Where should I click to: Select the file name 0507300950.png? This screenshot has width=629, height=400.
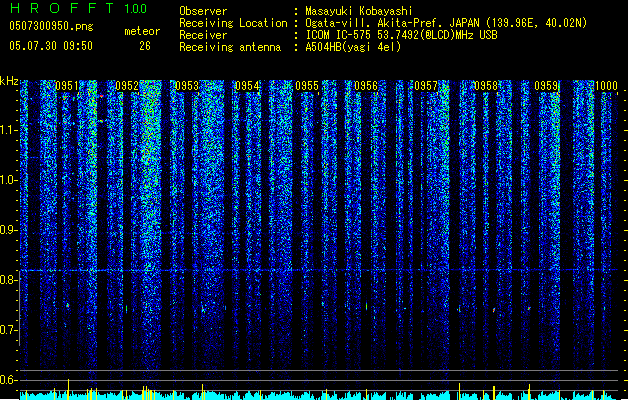coord(51,26)
